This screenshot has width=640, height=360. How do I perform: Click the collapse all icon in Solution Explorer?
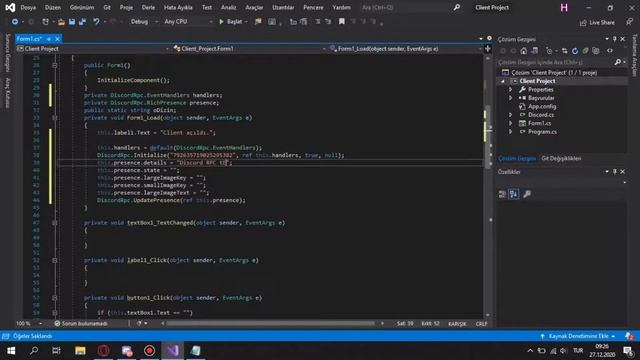[585, 51]
